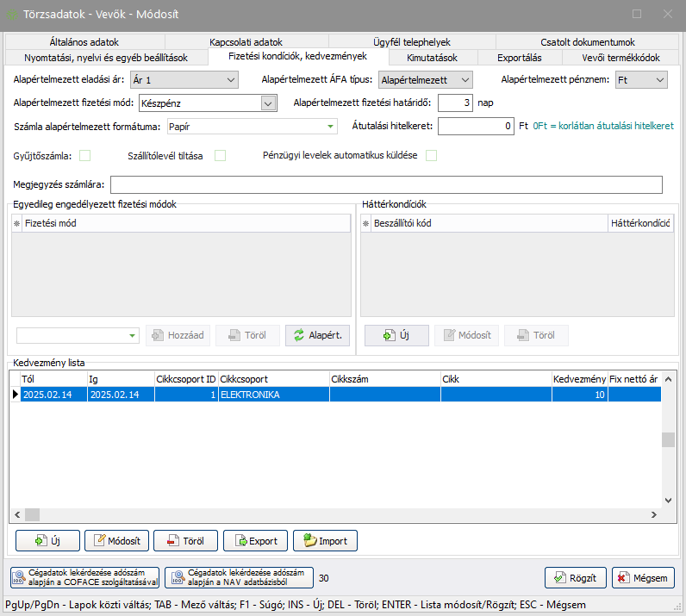Cancel editing with Mégsem button
The image size is (686, 616).
pyautogui.click(x=644, y=577)
